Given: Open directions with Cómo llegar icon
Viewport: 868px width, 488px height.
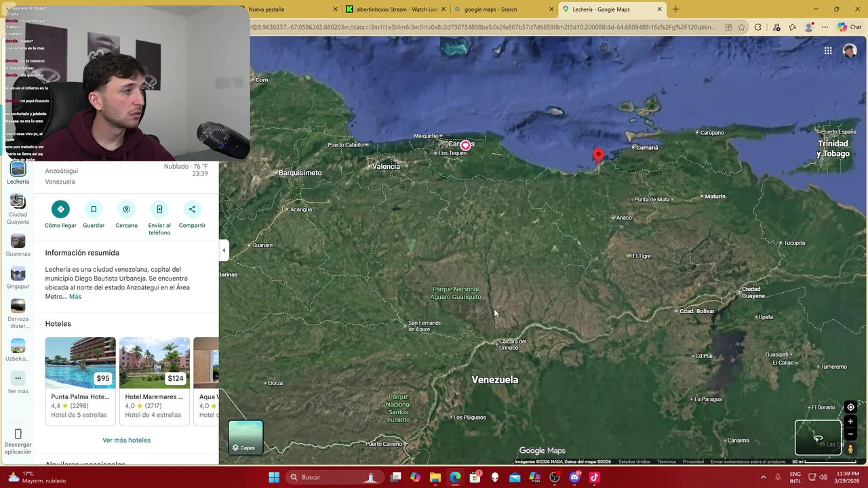Looking at the screenshot, I should tap(60, 209).
